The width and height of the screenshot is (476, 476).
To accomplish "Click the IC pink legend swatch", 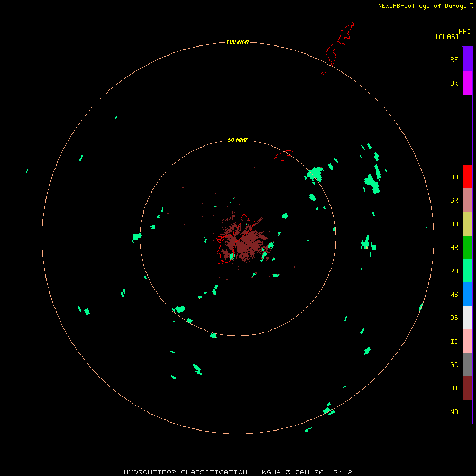I will [x=467, y=341].
